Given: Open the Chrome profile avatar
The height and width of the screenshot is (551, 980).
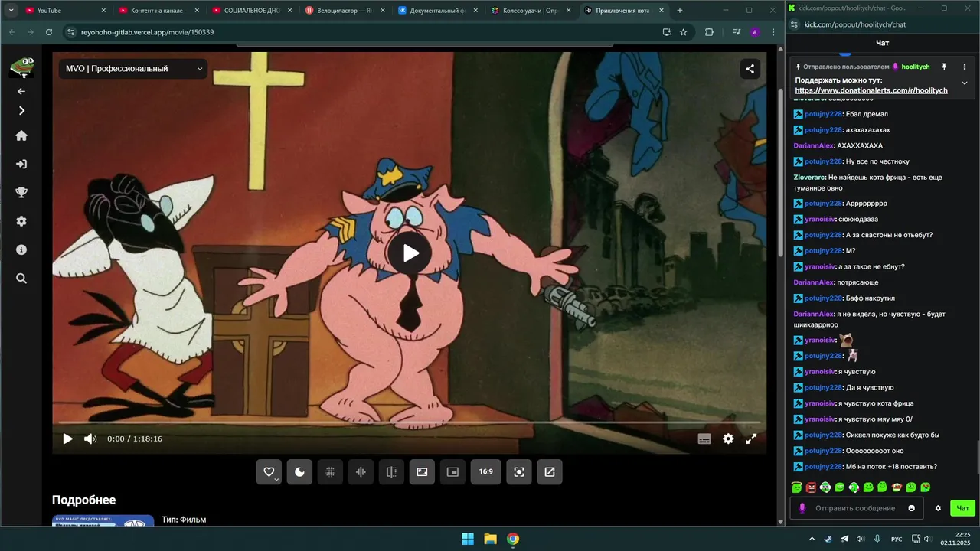Looking at the screenshot, I should [755, 32].
